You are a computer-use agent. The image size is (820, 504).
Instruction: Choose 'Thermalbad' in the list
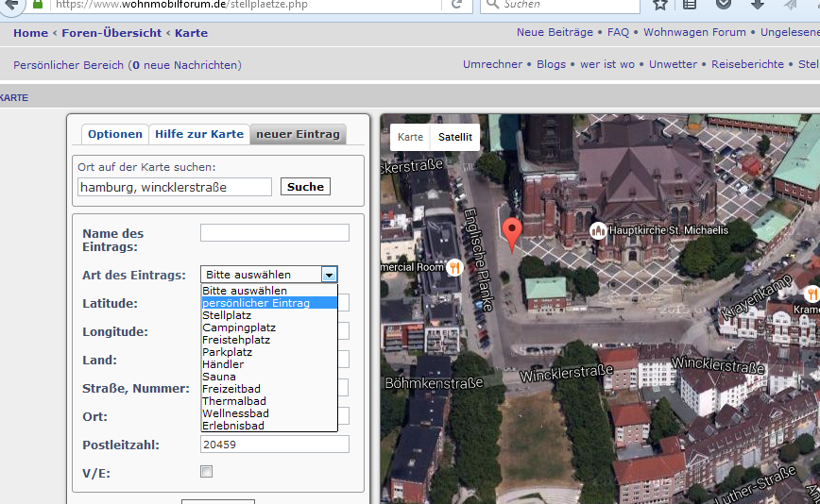coord(269,401)
